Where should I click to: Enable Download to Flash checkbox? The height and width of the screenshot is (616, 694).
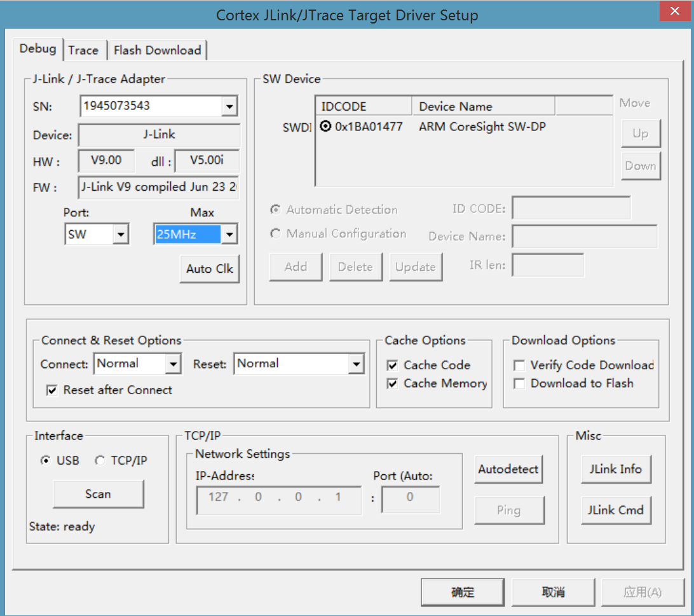point(519,383)
